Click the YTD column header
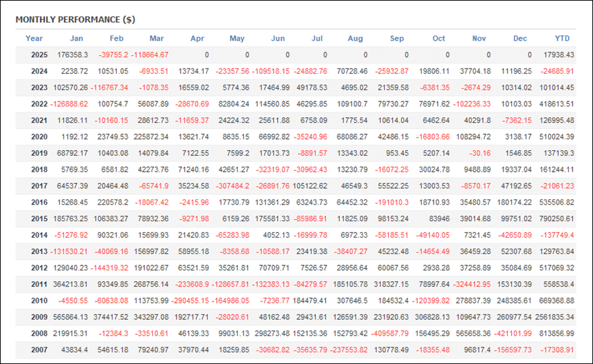This screenshot has width=593, height=364. (561, 38)
